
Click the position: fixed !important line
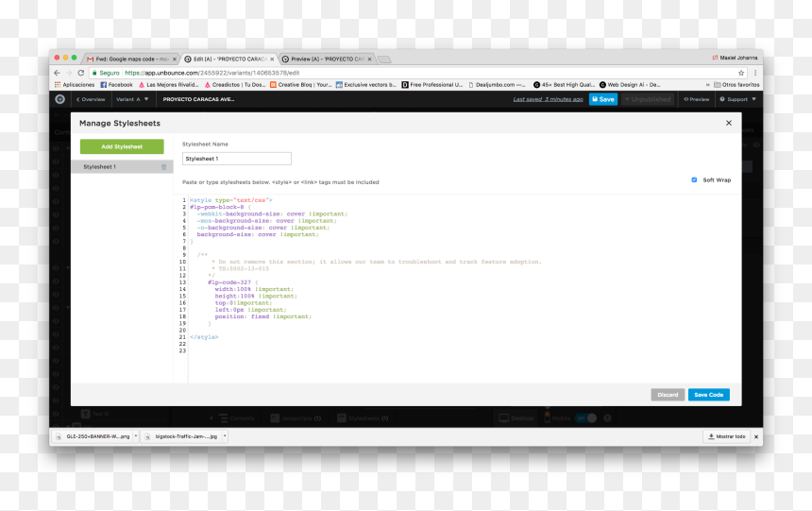click(x=263, y=316)
